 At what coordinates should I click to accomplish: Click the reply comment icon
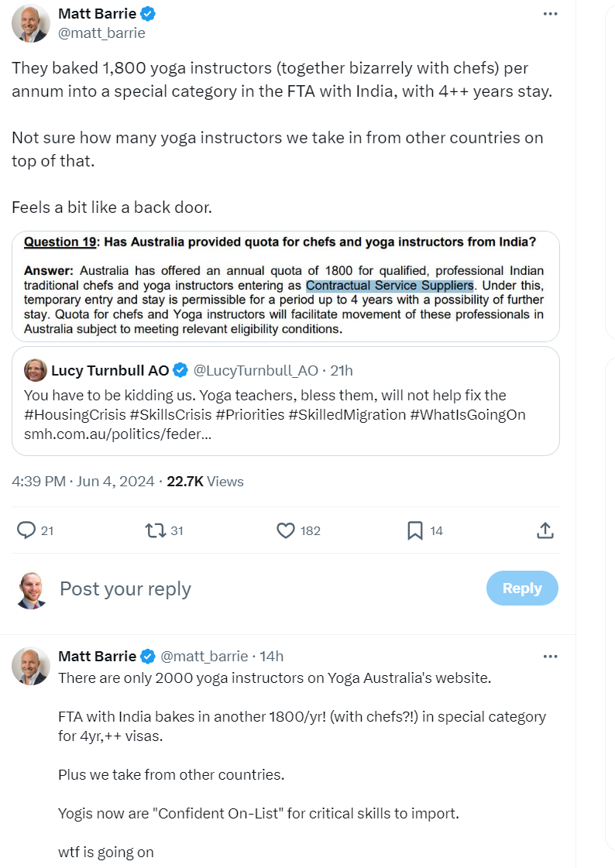[x=27, y=530]
